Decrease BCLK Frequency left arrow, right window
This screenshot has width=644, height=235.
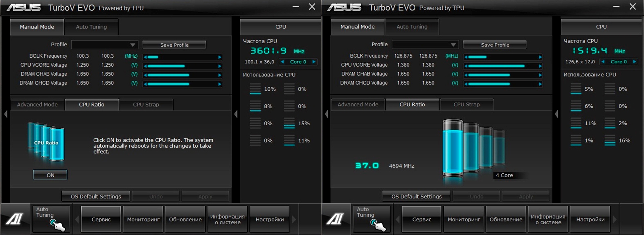coord(466,57)
